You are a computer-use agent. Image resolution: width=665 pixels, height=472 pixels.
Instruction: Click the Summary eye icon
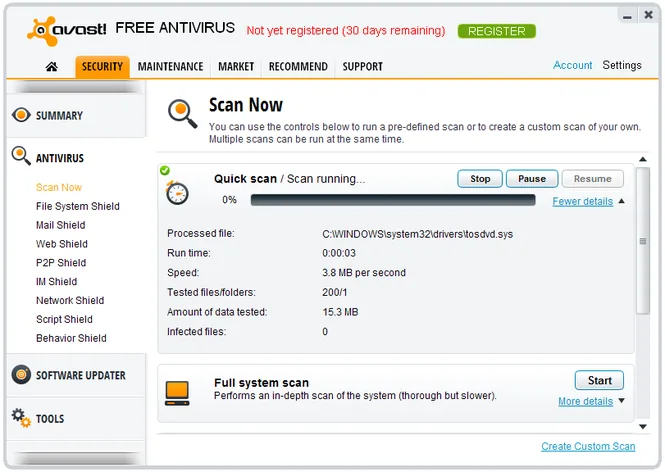21,115
